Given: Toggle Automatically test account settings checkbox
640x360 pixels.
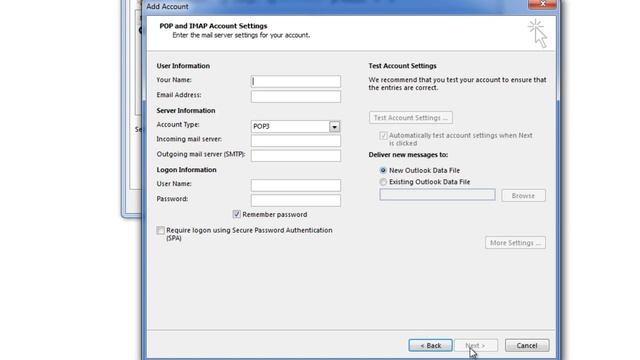Looking at the screenshot, I should coord(383,136).
